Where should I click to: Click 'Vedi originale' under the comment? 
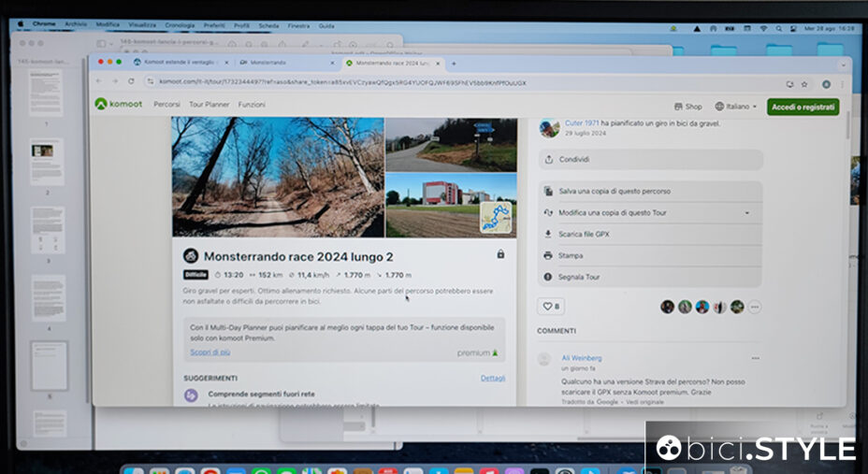pos(644,402)
